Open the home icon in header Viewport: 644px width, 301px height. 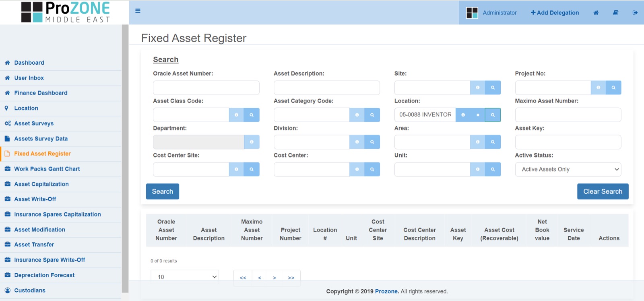[x=596, y=13]
